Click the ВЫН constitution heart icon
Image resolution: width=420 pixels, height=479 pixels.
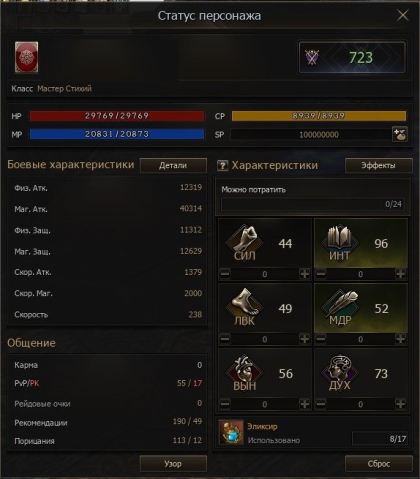point(245,372)
